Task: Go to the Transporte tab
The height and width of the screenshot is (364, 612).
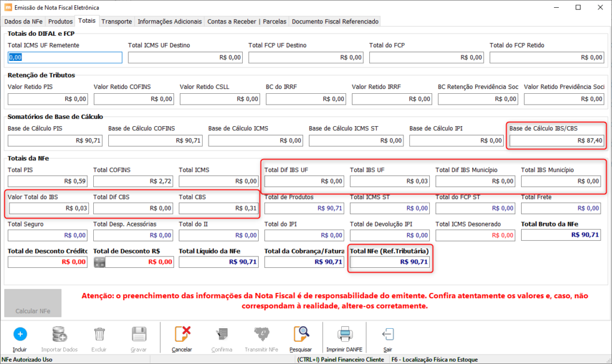Action: [117, 21]
